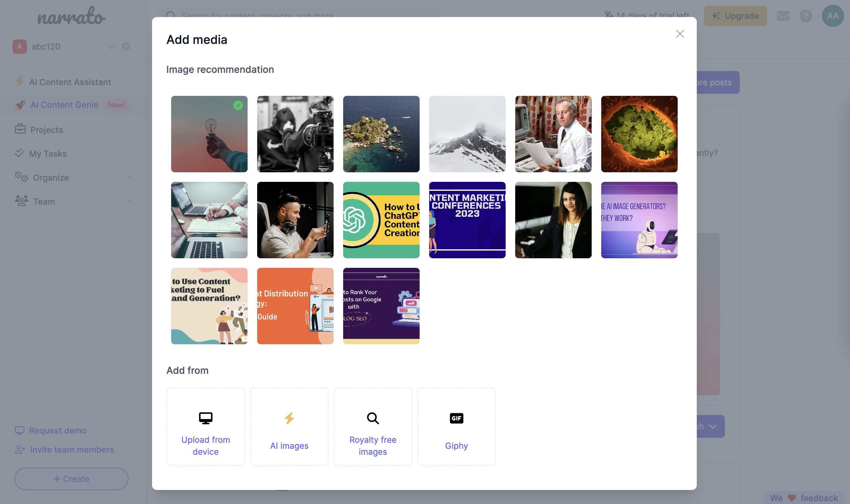Open the help question mark icon
The height and width of the screenshot is (504, 850).
click(805, 16)
